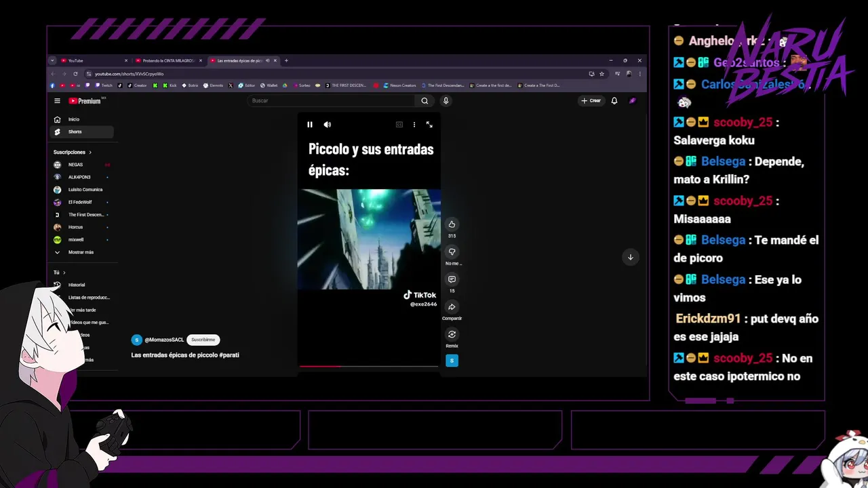The image size is (868, 488).
Task: Open the comments with 15 replies
Action: 452,279
